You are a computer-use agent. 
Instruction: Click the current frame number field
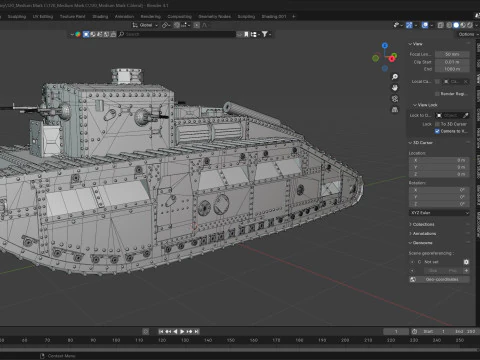click(x=396, y=331)
